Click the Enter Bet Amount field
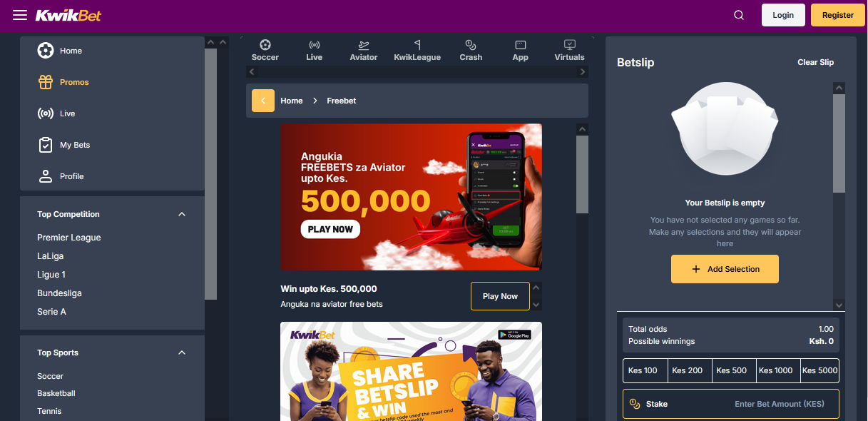The width and height of the screenshot is (868, 421). pos(779,404)
